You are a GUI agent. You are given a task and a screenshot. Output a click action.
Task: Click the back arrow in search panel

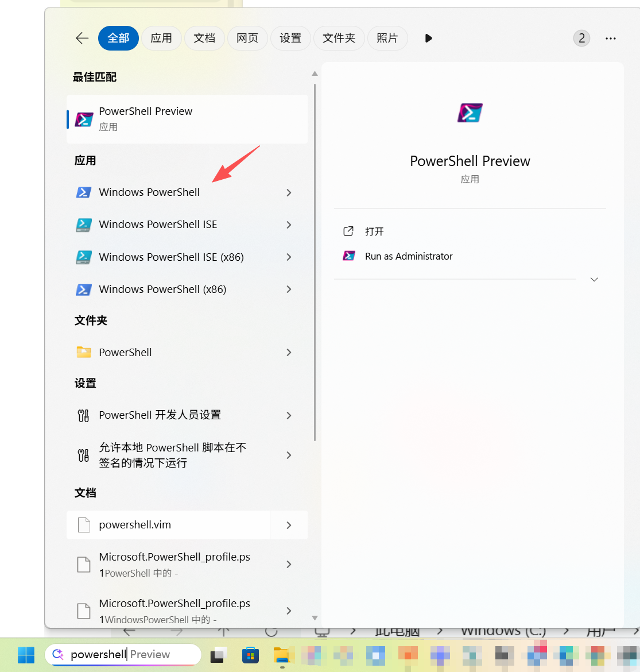click(82, 38)
